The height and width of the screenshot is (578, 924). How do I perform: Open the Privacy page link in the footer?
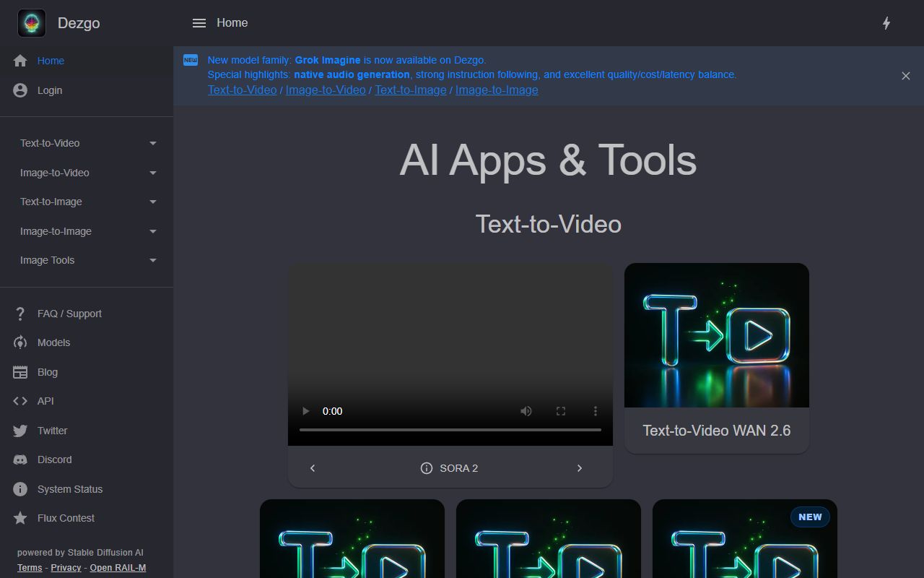(65, 568)
